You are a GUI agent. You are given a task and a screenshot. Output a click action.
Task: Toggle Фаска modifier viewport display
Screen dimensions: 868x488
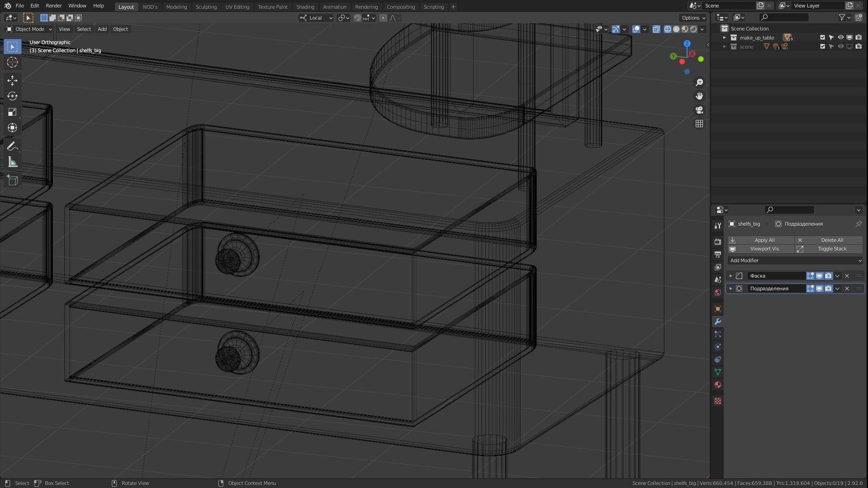[819, 276]
